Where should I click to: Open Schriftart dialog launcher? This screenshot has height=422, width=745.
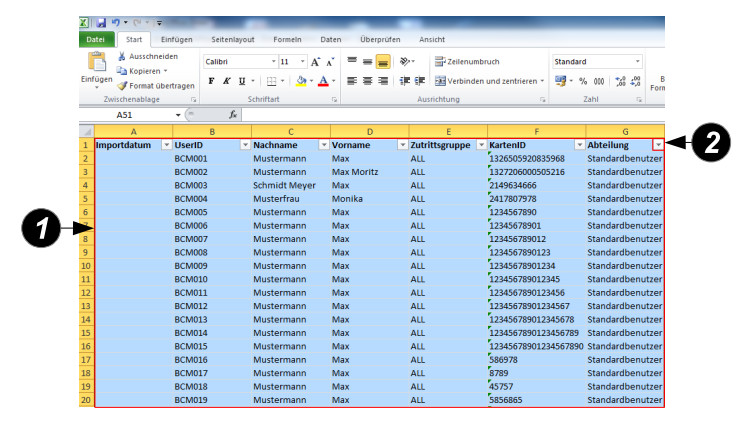[334, 100]
